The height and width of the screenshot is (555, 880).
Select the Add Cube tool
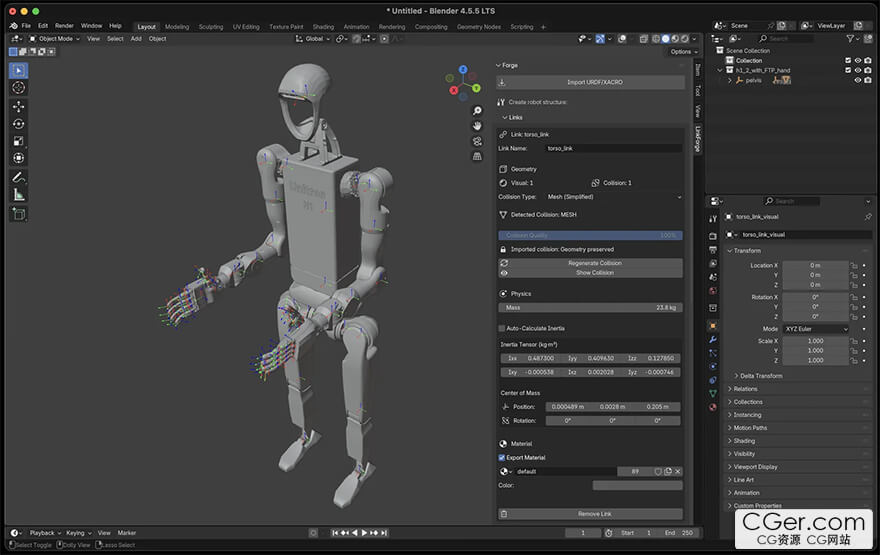[18, 213]
